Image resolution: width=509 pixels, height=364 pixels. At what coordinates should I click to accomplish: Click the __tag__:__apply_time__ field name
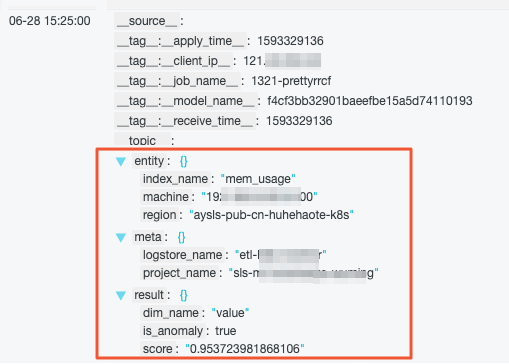(180, 41)
